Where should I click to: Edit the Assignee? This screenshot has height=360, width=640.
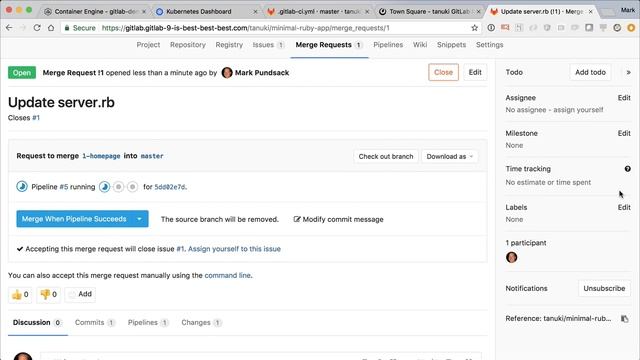tap(624, 98)
